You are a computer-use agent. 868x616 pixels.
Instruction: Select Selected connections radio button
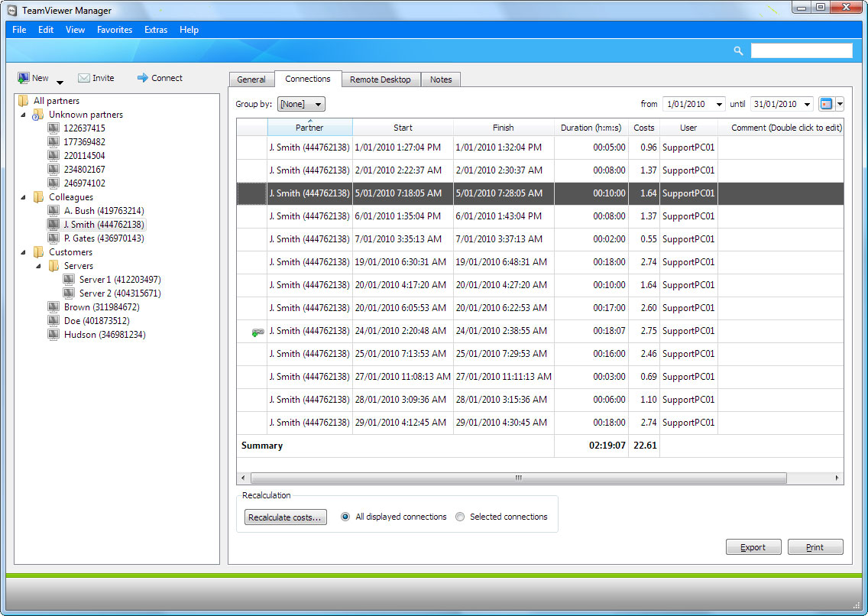pyautogui.click(x=459, y=517)
